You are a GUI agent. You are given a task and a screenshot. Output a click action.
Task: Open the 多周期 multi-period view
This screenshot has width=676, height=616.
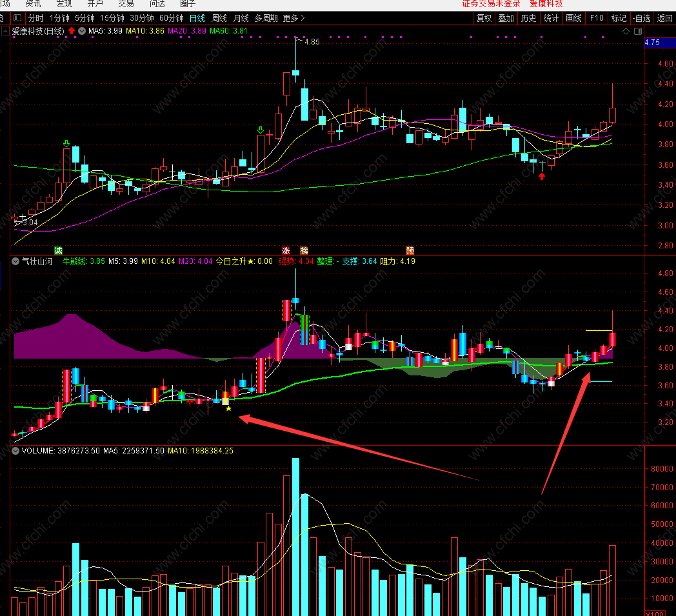click(266, 18)
